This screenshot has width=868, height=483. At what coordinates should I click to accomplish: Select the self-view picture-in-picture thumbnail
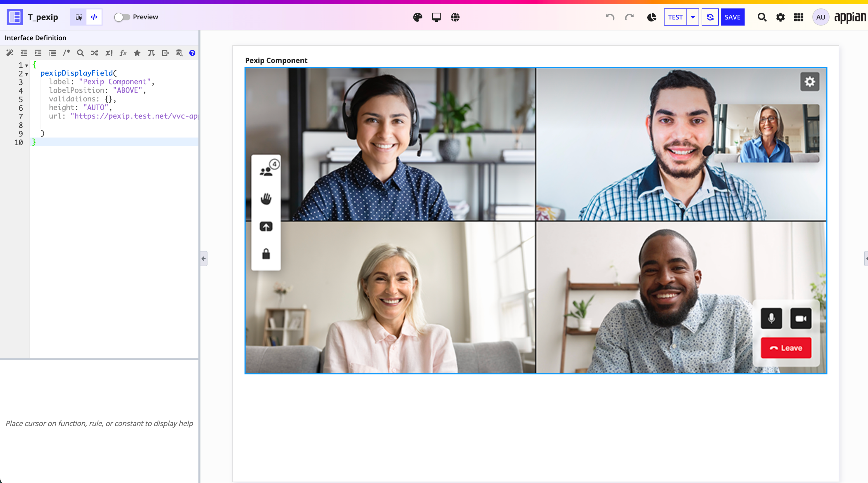click(767, 133)
